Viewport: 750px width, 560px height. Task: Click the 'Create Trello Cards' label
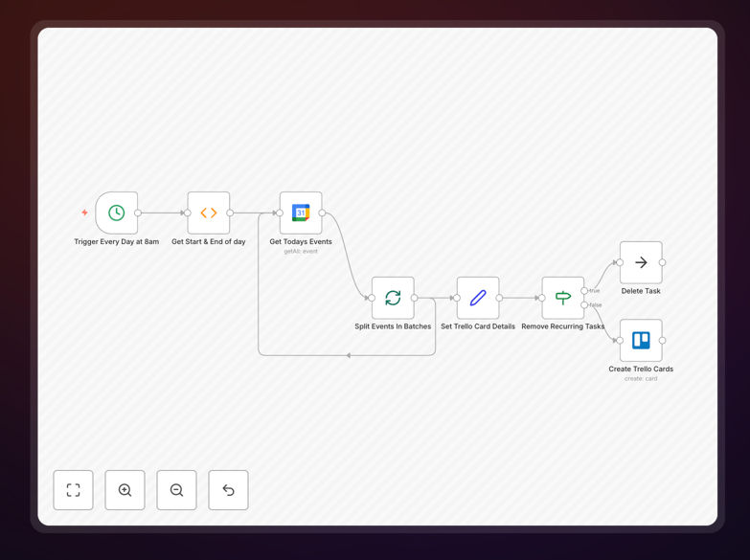[641, 370]
